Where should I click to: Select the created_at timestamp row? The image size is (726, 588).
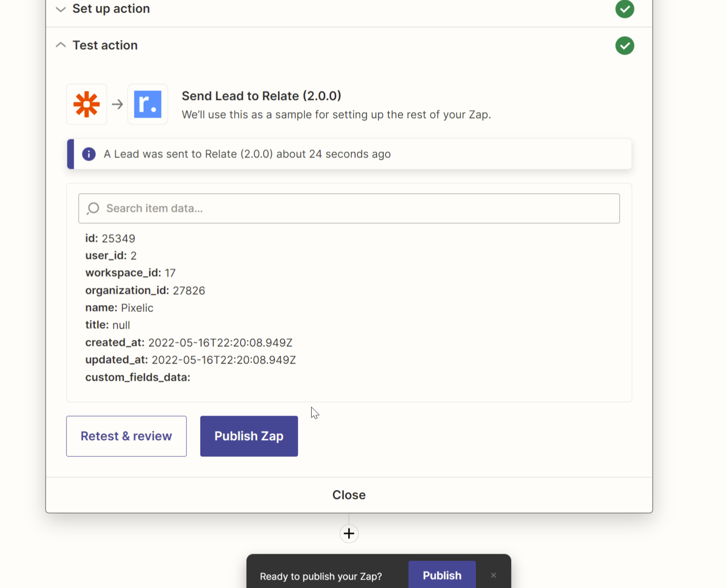pos(189,343)
